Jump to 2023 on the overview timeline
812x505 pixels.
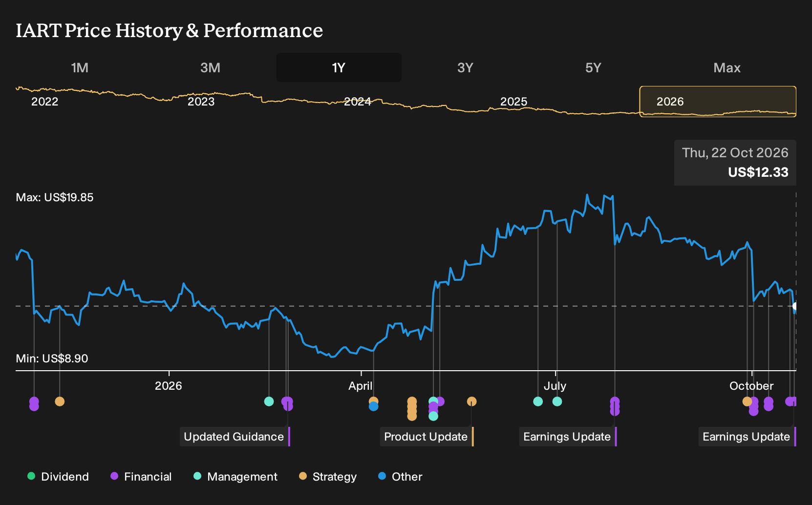pos(201,102)
